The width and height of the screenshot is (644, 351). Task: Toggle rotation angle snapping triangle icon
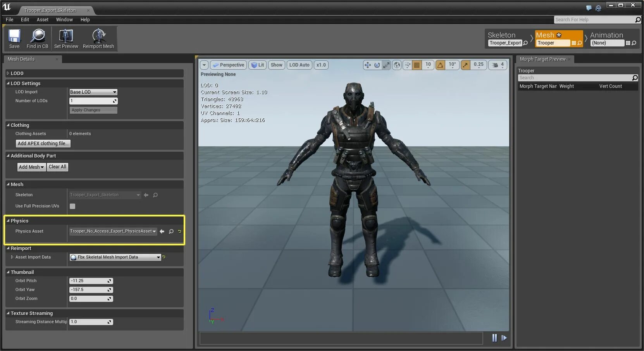[440, 65]
